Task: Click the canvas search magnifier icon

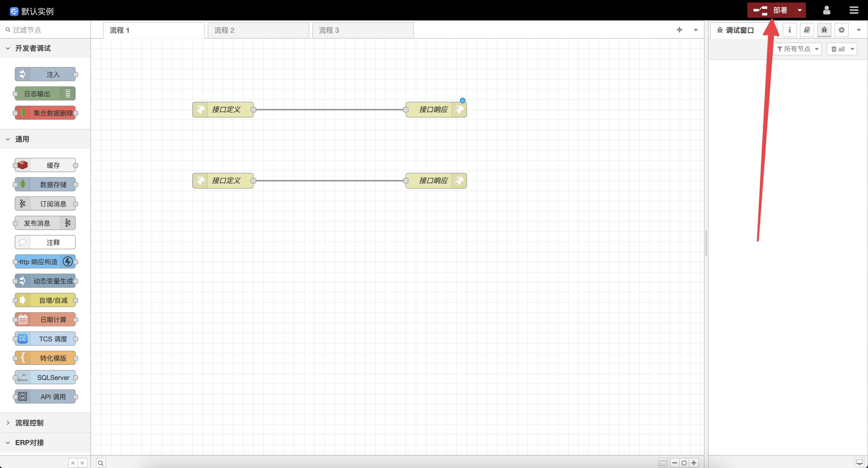Action: [x=100, y=463]
